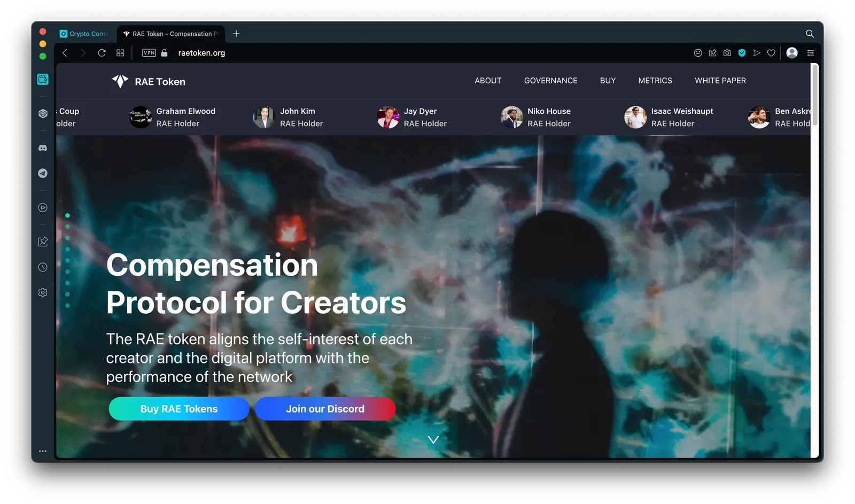Open the GOVERNANCE navigation item
855x504 pixels.
[x=550, y=81]
